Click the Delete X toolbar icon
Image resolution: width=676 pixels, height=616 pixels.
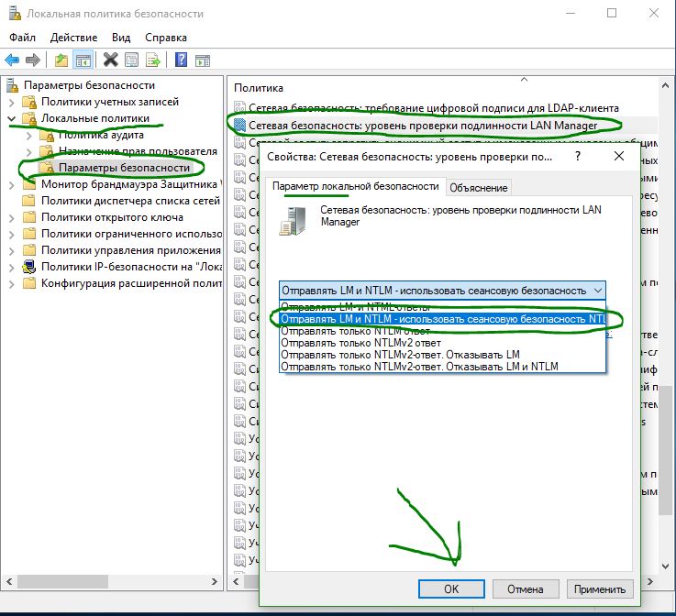click(111, 60)
